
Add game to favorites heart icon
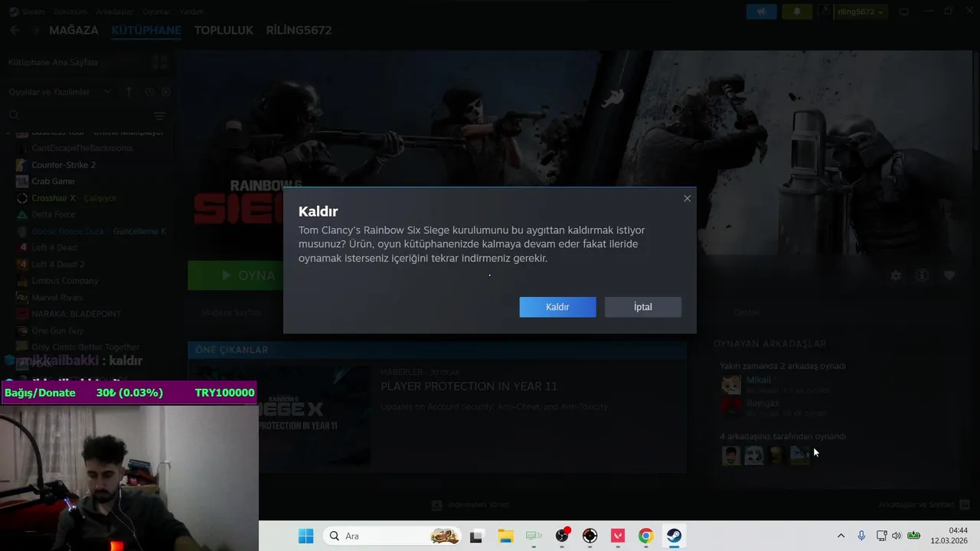pyautogui.click(x=949, y=275)
